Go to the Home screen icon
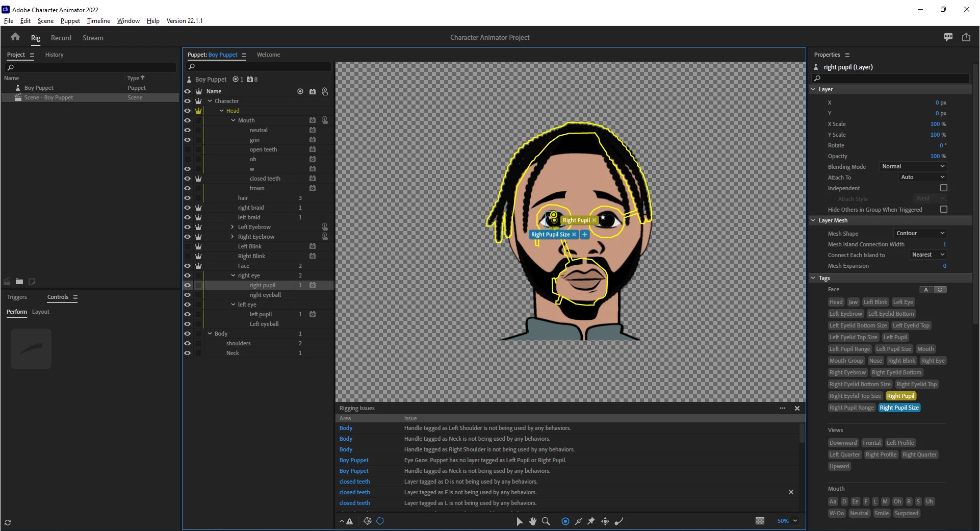Viewport: 980px width, 531px height. tap(15, 37)
